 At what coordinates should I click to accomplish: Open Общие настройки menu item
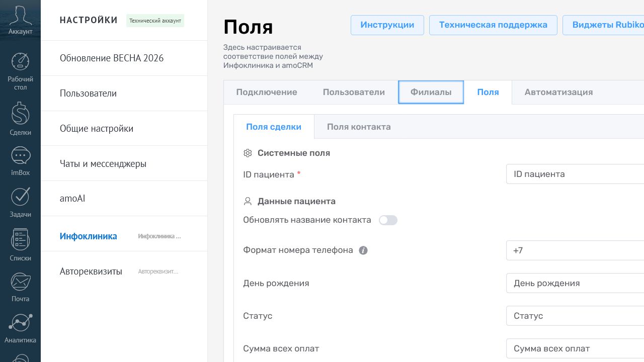(124, 128)
